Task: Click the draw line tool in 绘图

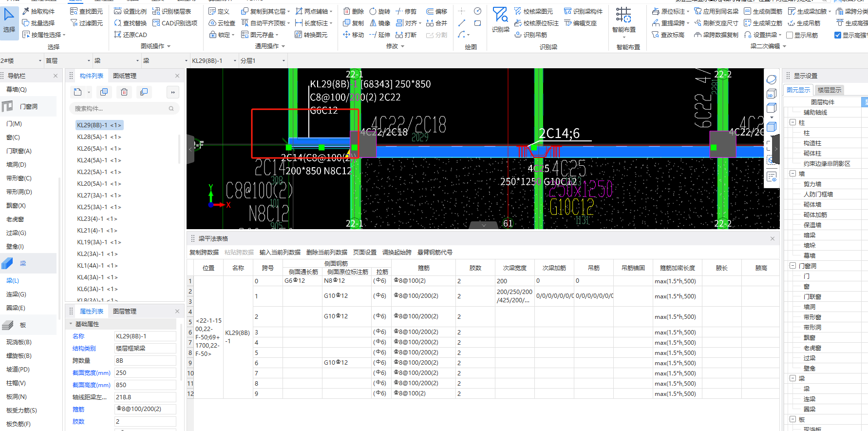Action: point(462,23)
